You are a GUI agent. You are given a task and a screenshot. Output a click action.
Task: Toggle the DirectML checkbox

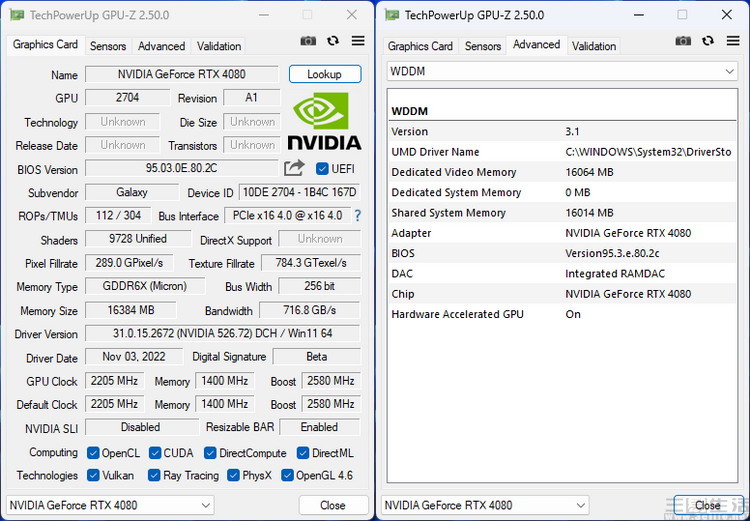pyautogui.click(x=303, y=453)
